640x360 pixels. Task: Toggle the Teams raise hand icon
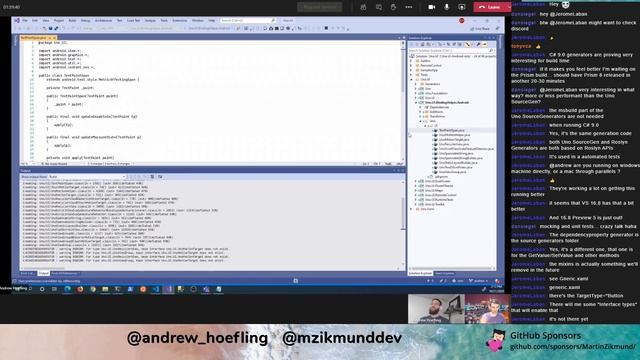(x=393, y=7)
